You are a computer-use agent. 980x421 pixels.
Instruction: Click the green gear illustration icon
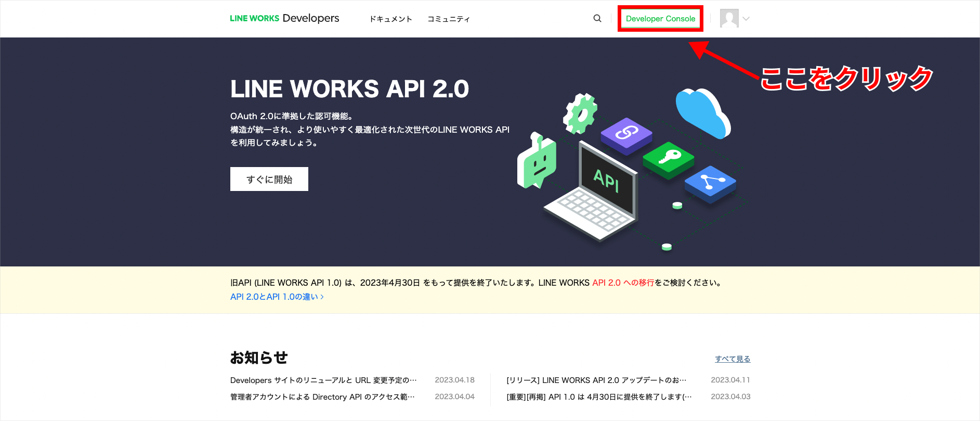click(x=580, y=113)
